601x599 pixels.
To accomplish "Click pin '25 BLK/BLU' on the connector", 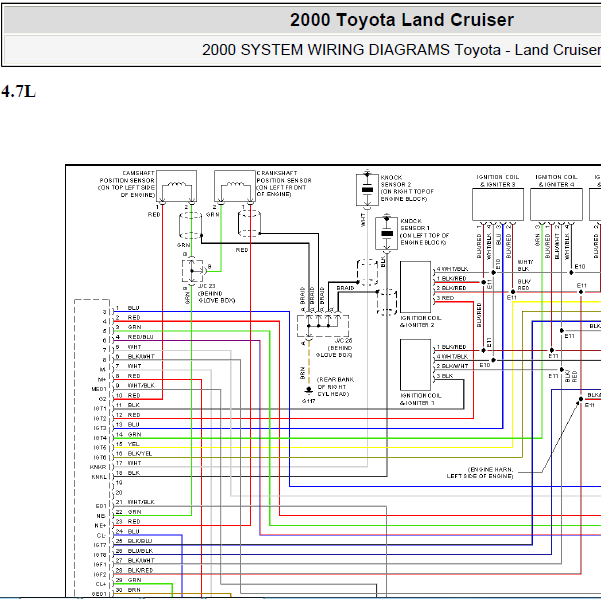I will (134, 541).
